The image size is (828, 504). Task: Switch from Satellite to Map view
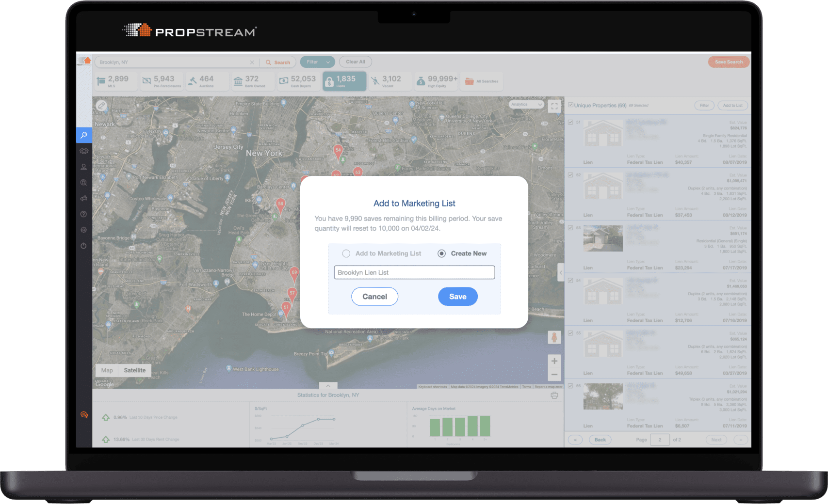coord(106,370)
